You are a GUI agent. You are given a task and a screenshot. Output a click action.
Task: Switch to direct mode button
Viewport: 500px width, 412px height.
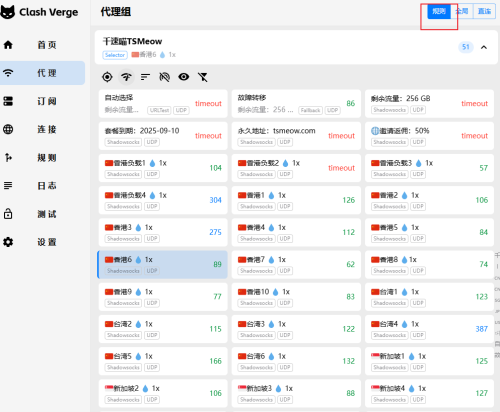(x=484, y=11)
